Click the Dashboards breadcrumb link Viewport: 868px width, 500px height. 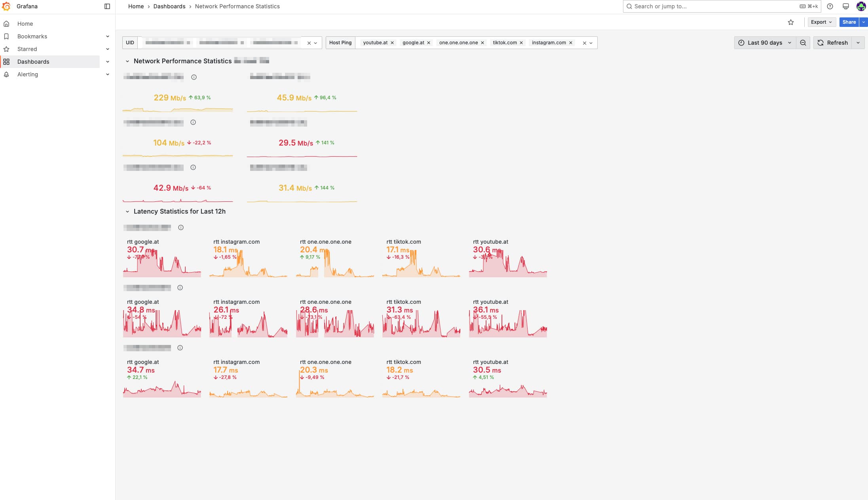coord(169,6)
